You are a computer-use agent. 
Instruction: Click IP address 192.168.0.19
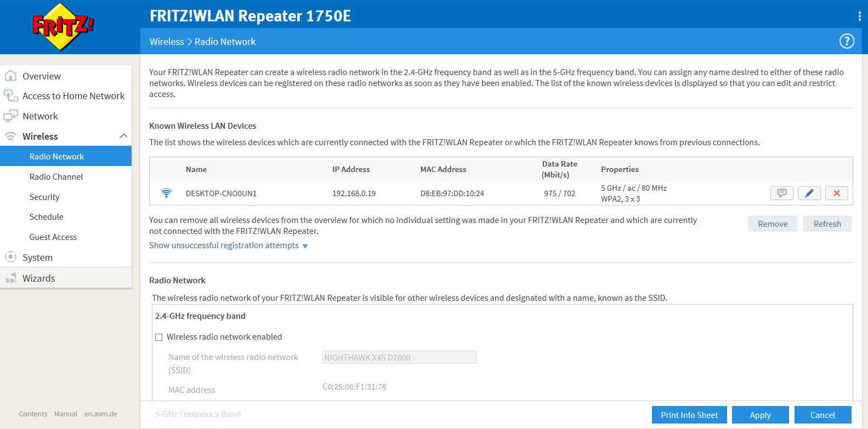(354, 193)
